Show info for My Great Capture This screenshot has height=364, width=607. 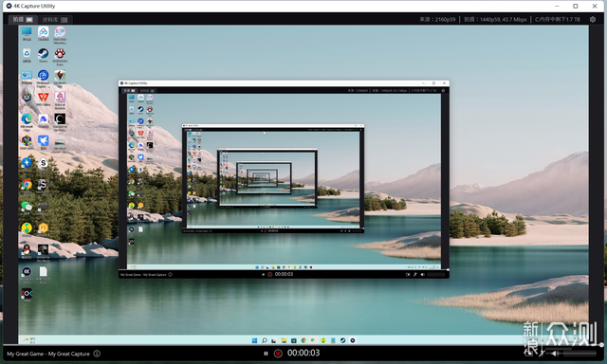click(x=97, y=354)
